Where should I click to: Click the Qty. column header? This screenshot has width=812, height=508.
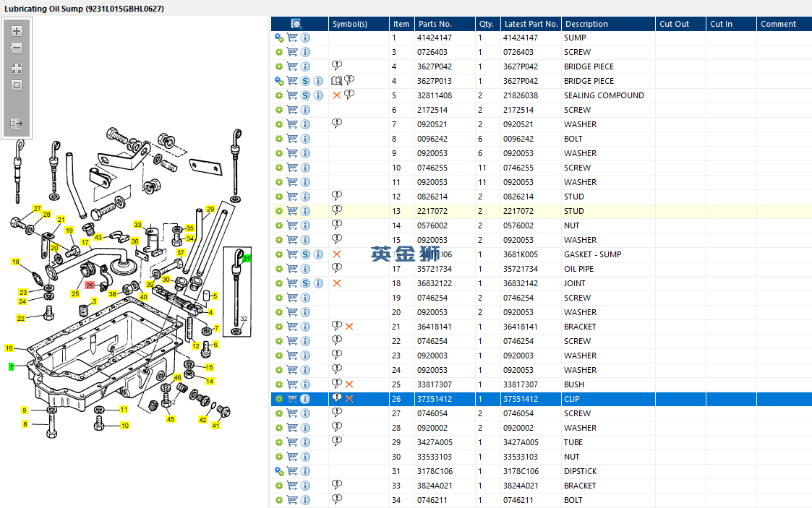(x=487, y=24)
